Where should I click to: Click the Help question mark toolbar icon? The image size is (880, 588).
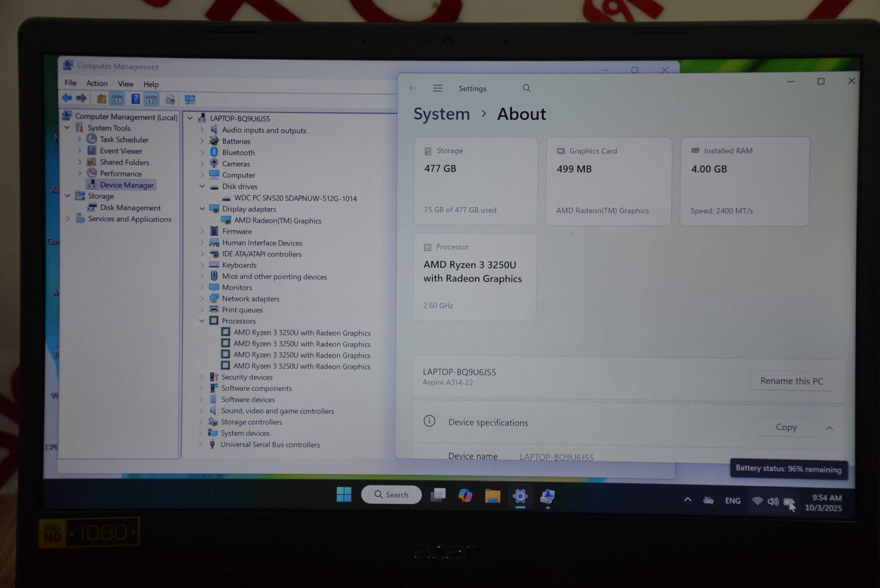(x=135, y=99)
